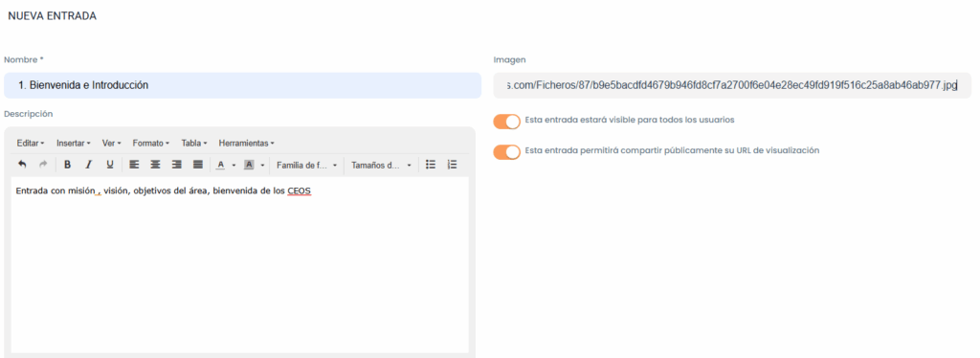The width and height of the screenshot is (980, 358).
Task: Expand the text color dropdown arrow
Action: 234,166
